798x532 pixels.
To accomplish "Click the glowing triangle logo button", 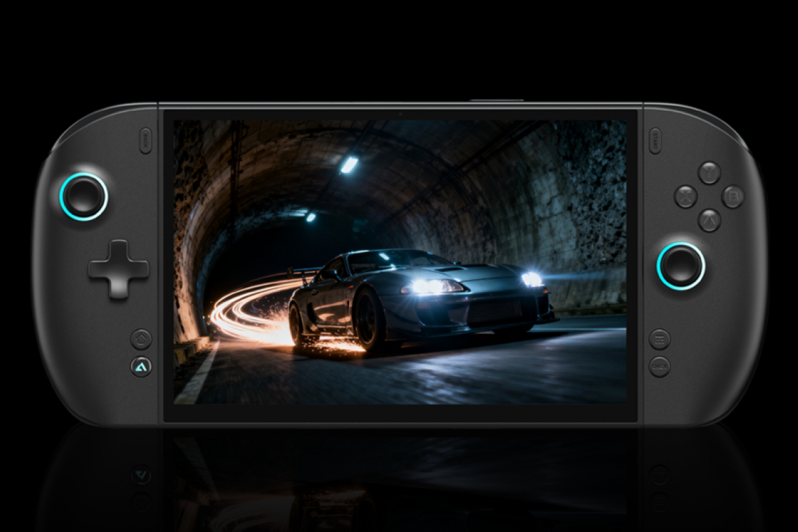I will pos(141,366).
